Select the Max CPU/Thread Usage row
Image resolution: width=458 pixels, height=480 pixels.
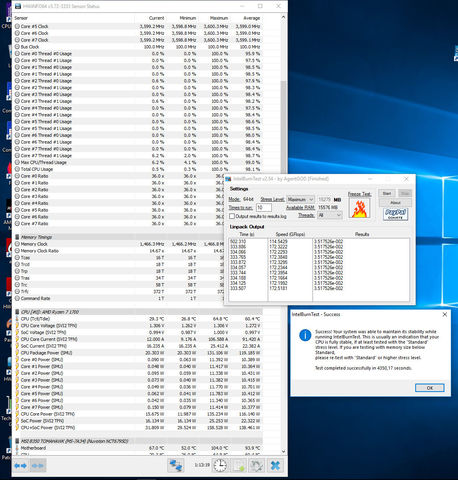[x=137, y=162]
